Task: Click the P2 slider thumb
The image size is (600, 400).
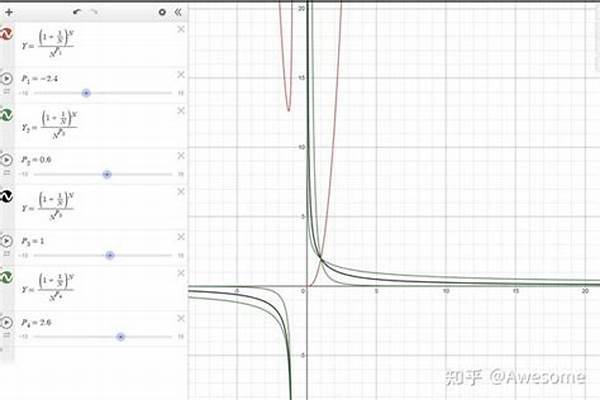Action: pyautogui.click(x=107, y=175)
